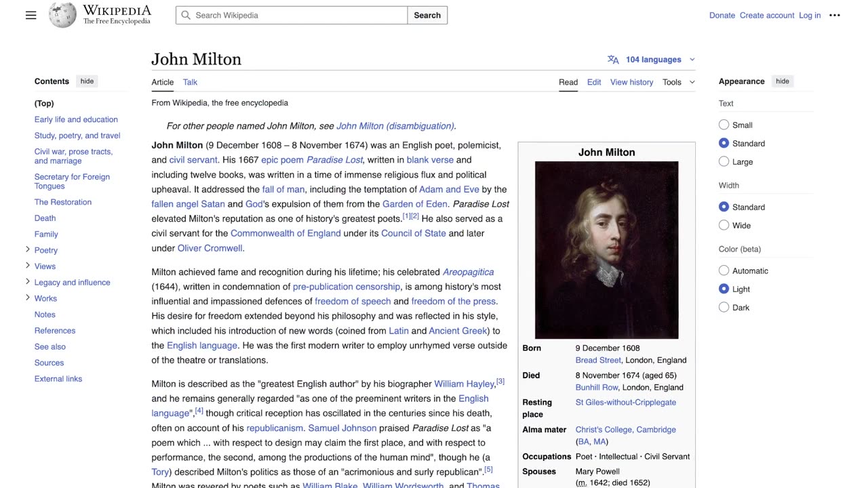Open the John Milton portrait image
The width and height of the screenshot is (868, 488).
[x=606, y=250]
